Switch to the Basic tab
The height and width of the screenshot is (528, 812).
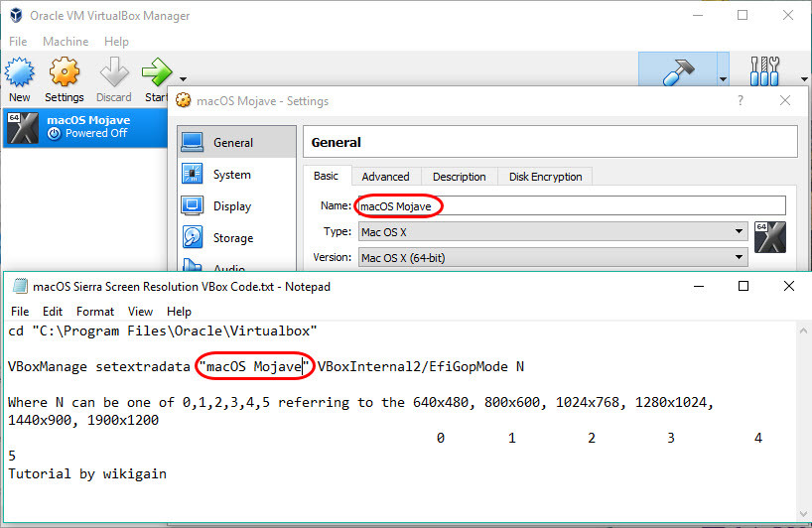click(326, 176)
